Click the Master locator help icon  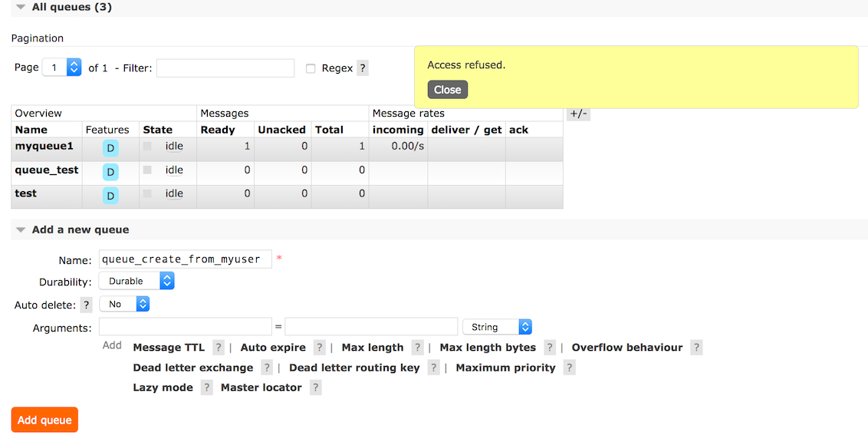[x=316, y=388]
